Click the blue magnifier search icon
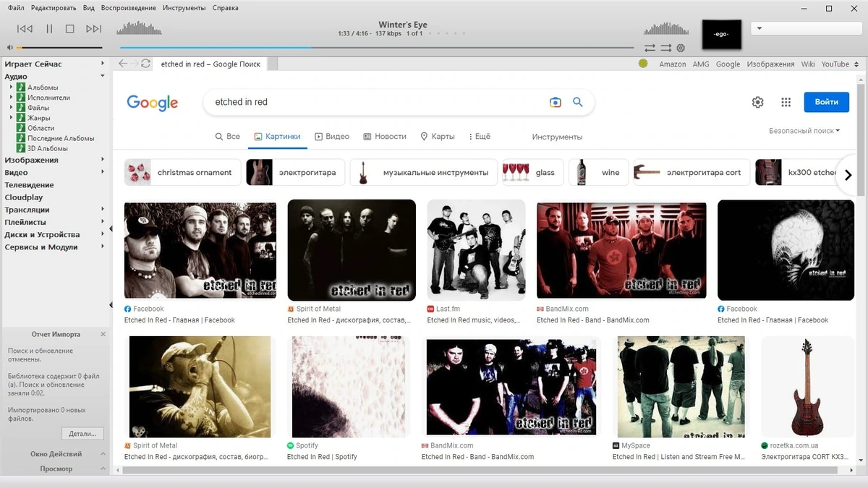868x488 pixels. tap(578, 102)
